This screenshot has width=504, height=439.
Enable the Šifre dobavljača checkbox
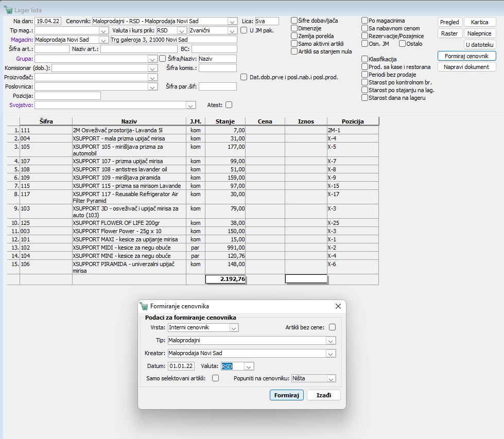pos(294,21)
